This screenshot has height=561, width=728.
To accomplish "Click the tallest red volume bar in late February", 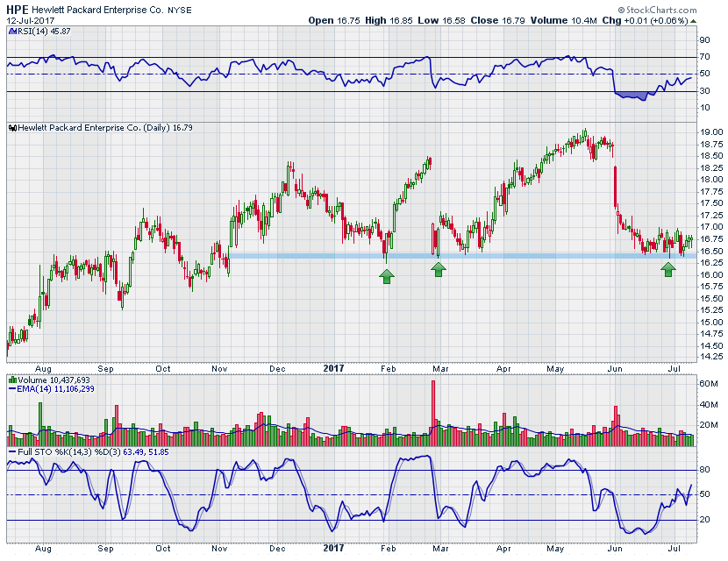I will [433, 413].
